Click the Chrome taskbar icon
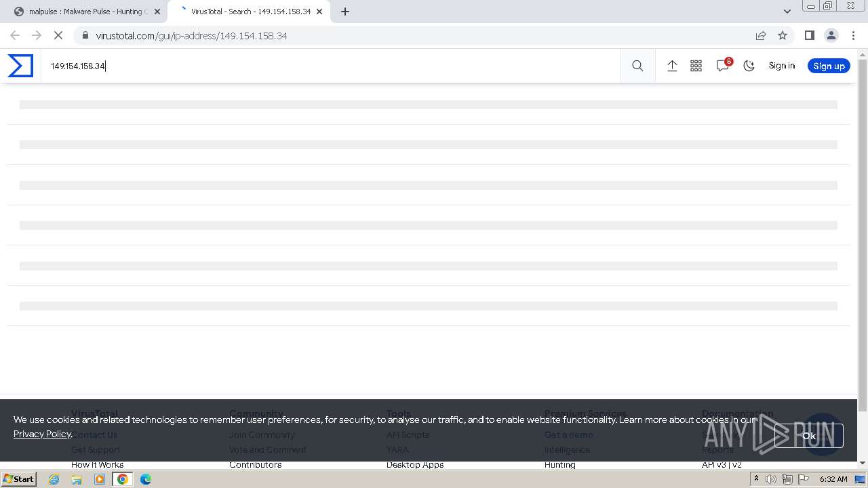The image size is (868, 488). 123,479
